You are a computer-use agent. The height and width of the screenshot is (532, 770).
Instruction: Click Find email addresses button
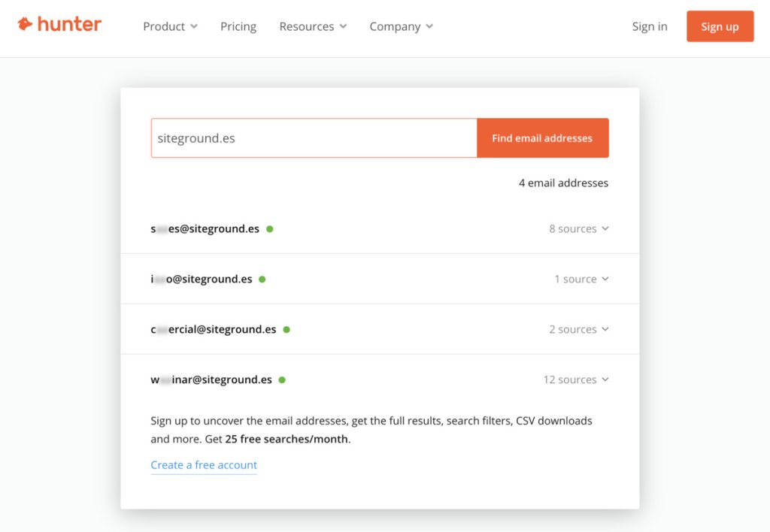(543, 138)
